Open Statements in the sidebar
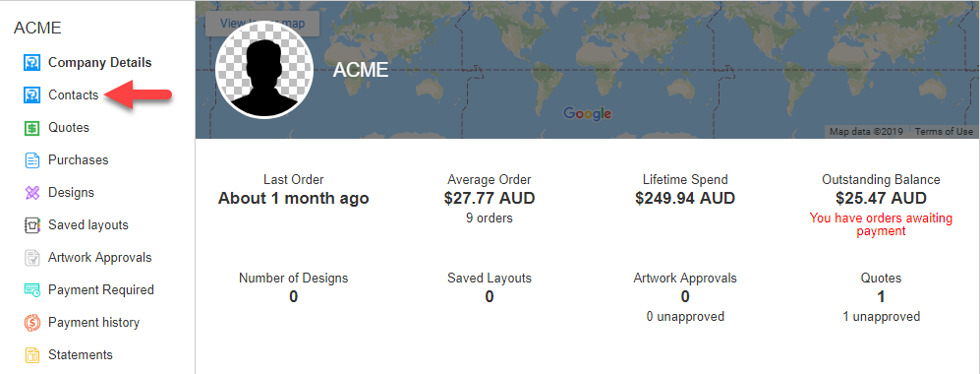Image resolution: width=980 pixels, height=374 pixels. pos(81,355)
